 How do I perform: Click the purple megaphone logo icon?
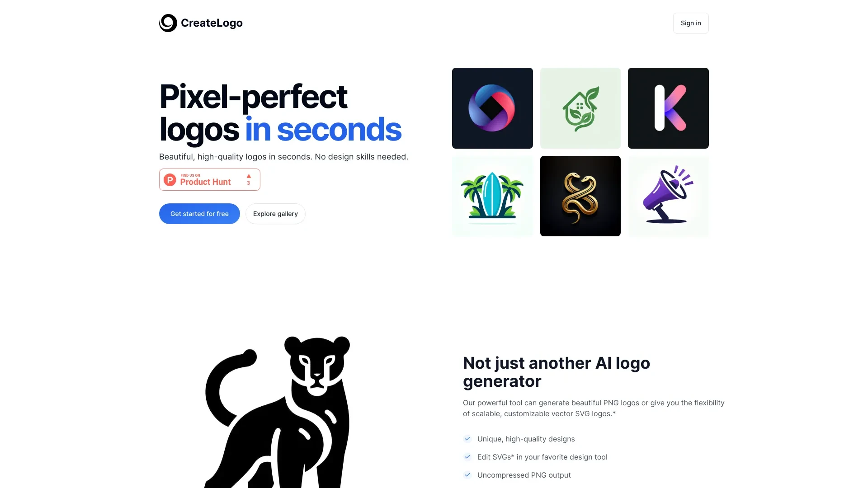click(x=668, y=196)
